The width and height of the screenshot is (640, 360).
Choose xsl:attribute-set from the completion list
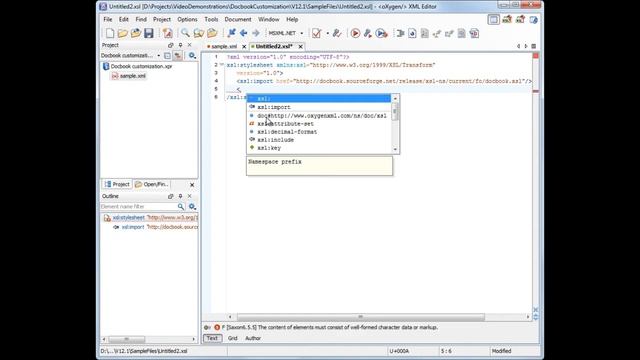285,124
